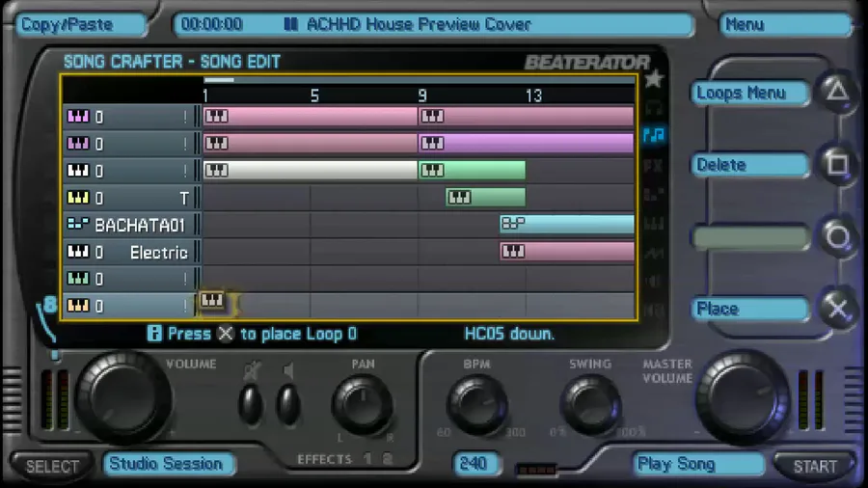Select the purple loop on track two
Image resolution: width=868 pixels, height=488 pixels.
coord(526,144)
